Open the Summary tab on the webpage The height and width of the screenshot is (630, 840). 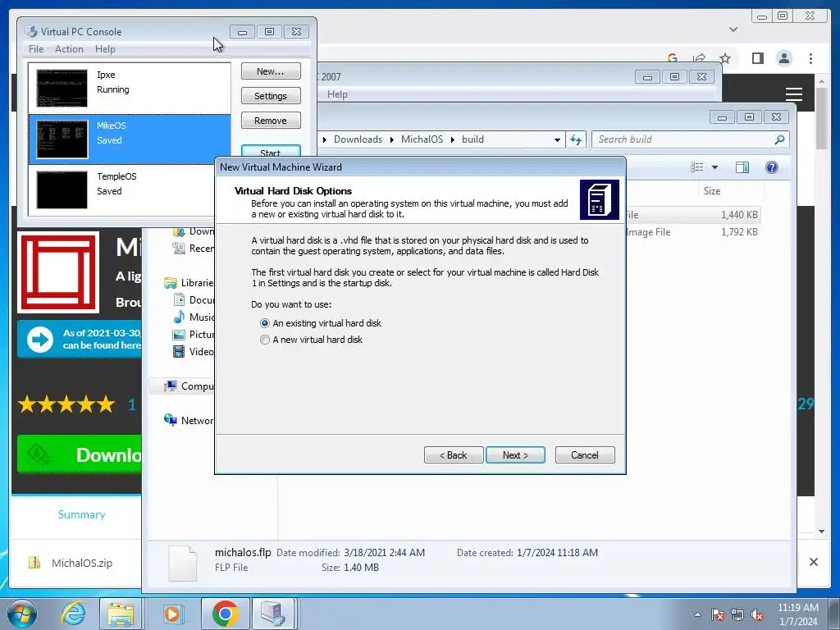81,514
